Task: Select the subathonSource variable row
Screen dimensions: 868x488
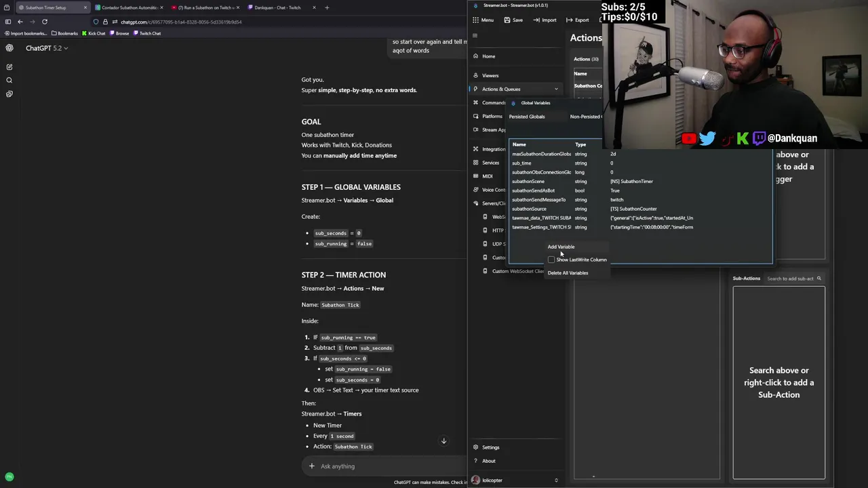Action: tap(640, 209)
